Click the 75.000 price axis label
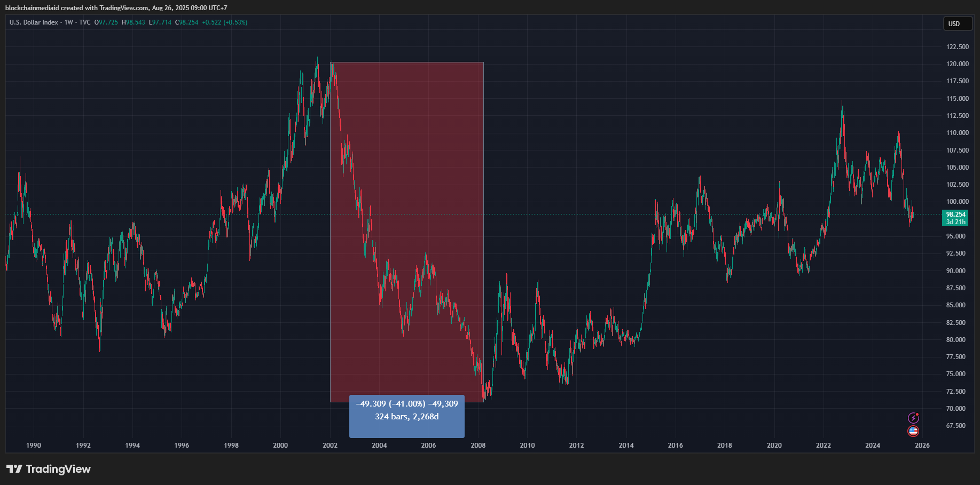The width and height of the screenshot is (980, 485). [x=957, y=374]
